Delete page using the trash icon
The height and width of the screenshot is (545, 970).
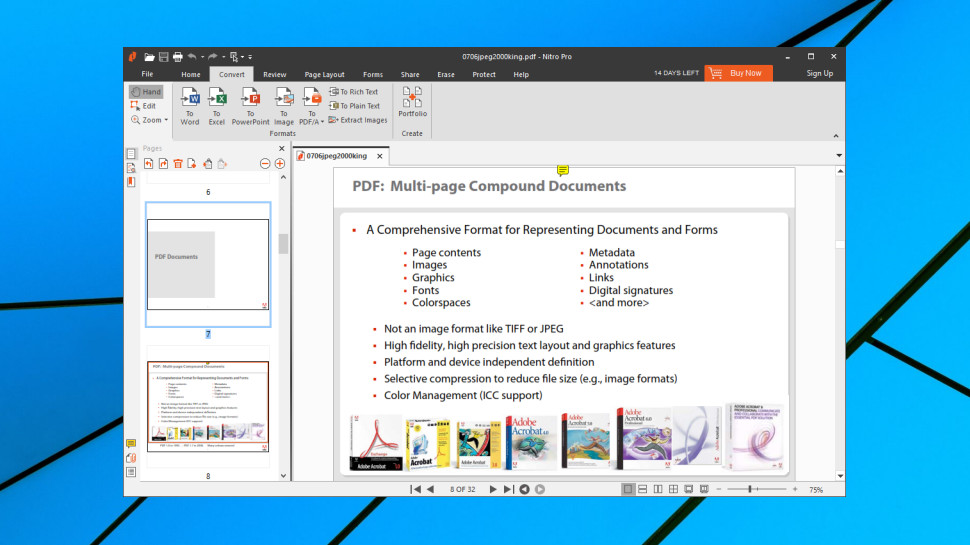(x=178, y=164)
